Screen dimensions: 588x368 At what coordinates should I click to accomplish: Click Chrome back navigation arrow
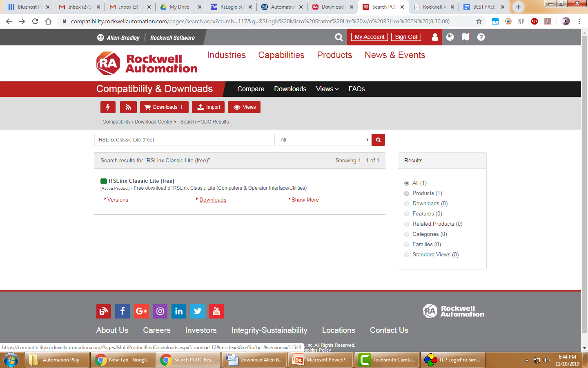(9, 21)
